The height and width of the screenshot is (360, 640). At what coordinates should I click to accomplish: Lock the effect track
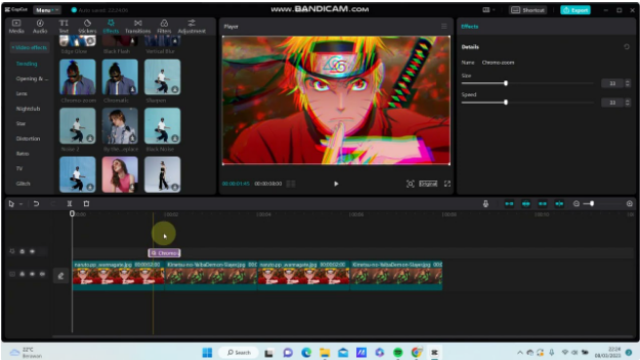22,252
